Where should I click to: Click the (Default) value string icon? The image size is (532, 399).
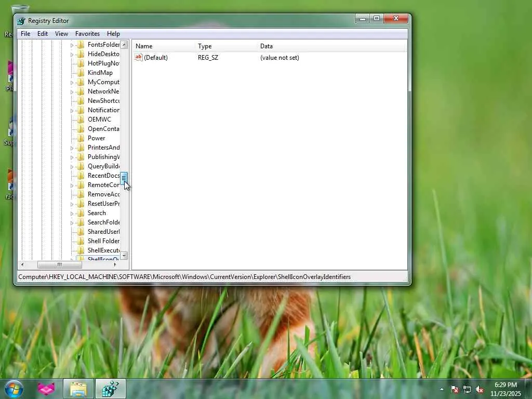(x=138, y=57)
